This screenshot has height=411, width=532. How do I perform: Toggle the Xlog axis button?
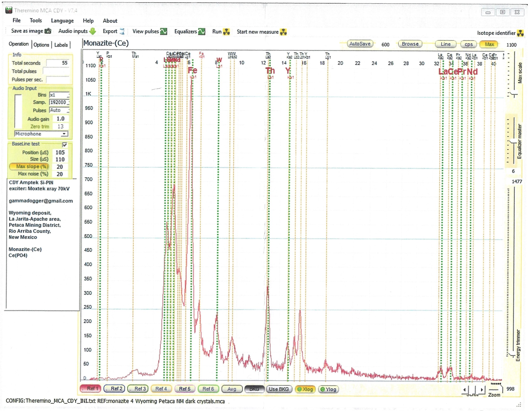click(x=305, y=389)
